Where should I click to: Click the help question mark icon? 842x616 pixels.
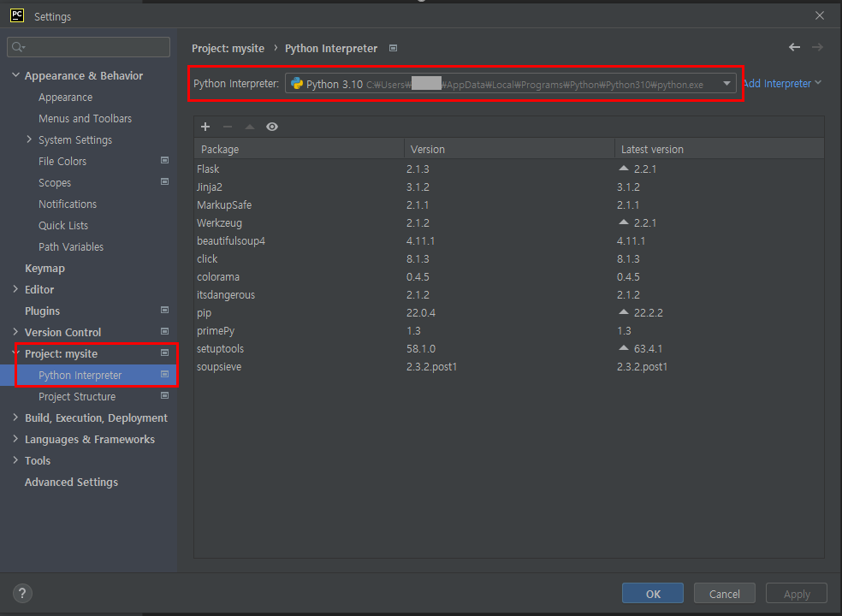coord(22,594)
